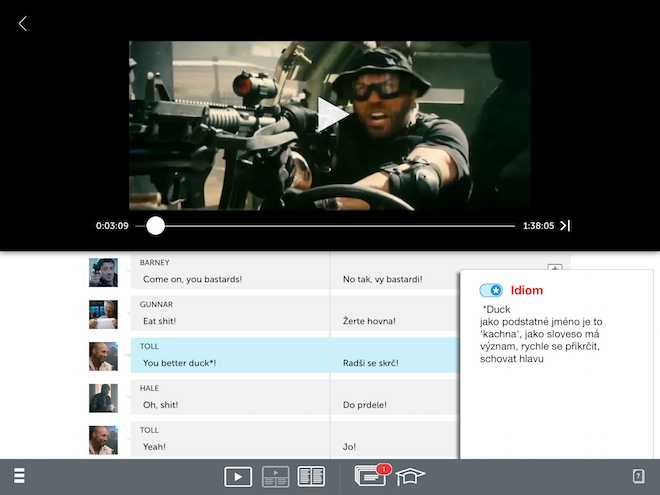Screen dimensions: 660x495
Task: Switch to dual-column text view
Action: (311, 476)
